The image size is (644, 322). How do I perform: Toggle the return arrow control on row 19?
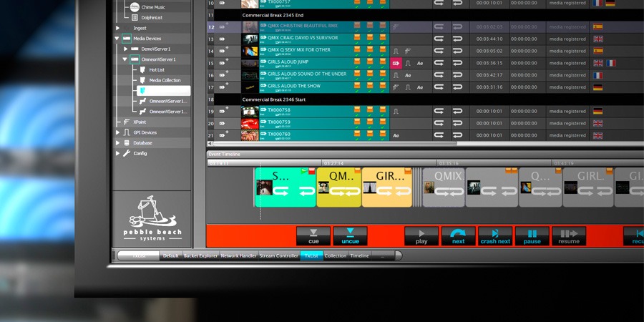(x=457, y=112)
